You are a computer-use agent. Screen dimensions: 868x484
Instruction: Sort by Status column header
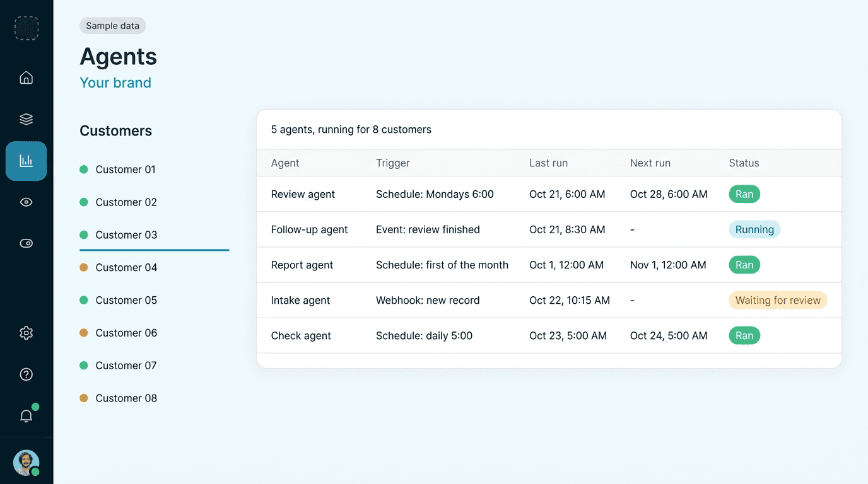[x=744, y=163]
